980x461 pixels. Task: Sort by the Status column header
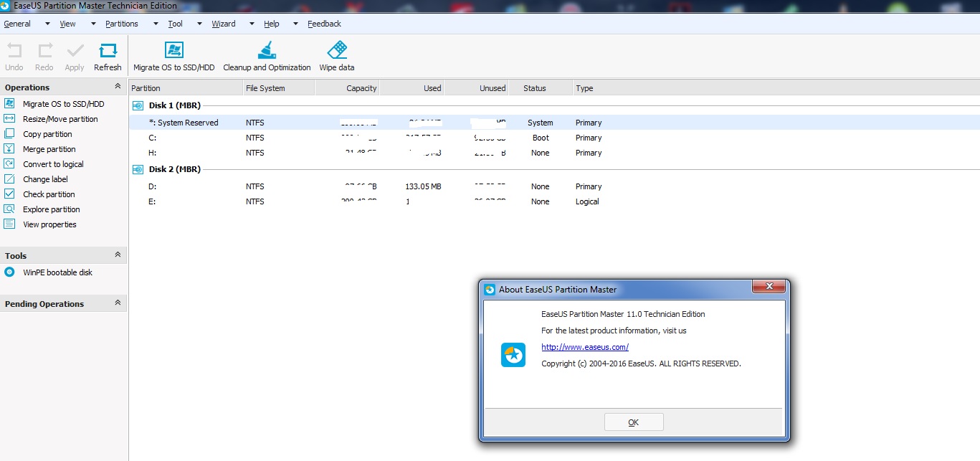[541, 88]
